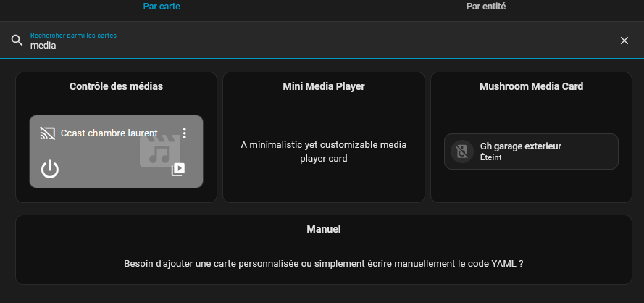Click the magnifying glass search icon

click(x=17, y=41)
